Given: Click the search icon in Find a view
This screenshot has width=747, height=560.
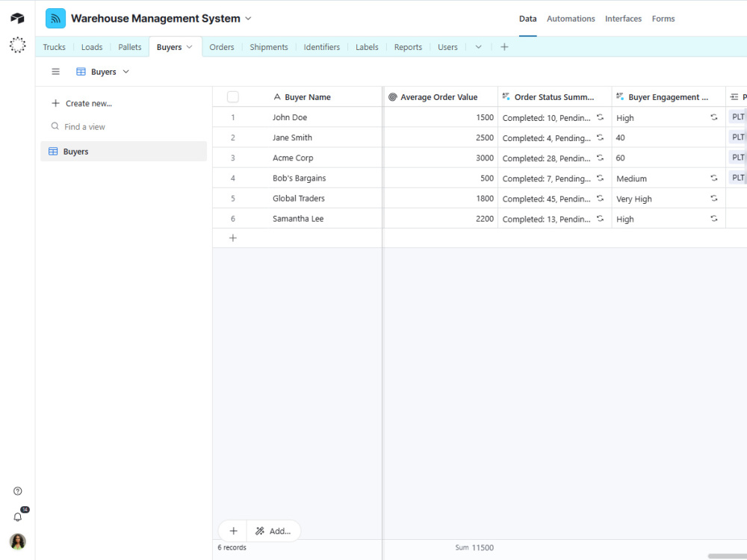Looking at the screenshot, I should (55, 126).
